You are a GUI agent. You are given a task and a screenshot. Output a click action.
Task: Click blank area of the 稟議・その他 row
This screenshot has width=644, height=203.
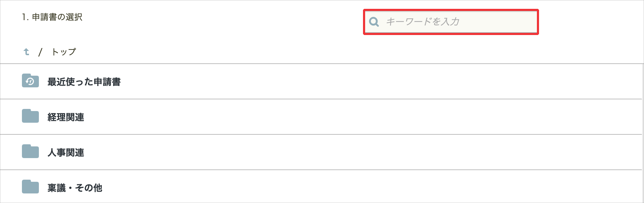pos(353,188)
